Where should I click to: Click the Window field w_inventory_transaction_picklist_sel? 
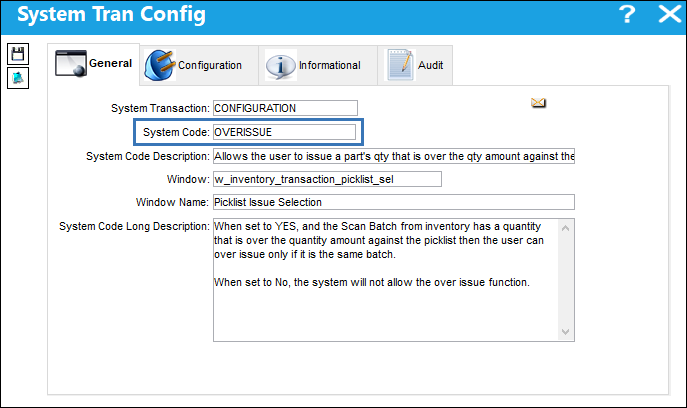point(327,179)
